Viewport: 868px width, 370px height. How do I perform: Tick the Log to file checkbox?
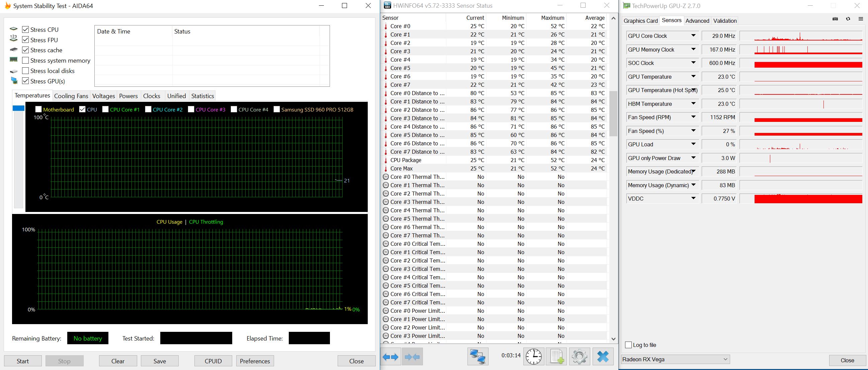click(x=628, y=345)
